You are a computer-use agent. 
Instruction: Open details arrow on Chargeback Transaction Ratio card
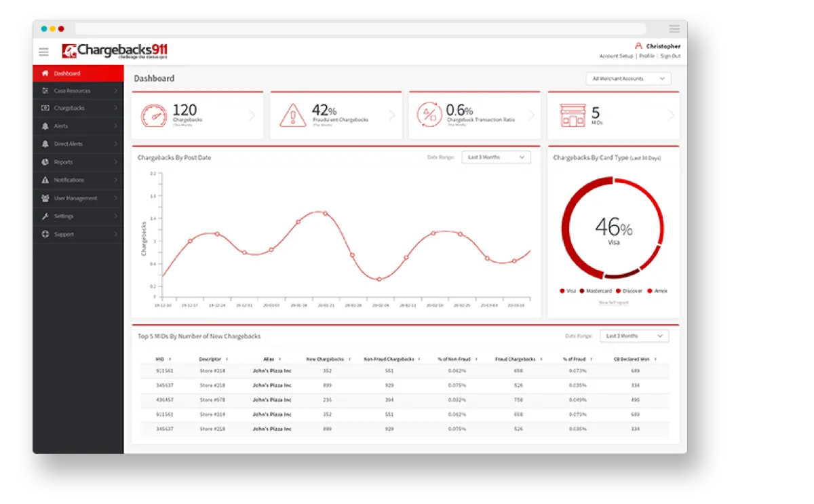(x=531, y=115)
